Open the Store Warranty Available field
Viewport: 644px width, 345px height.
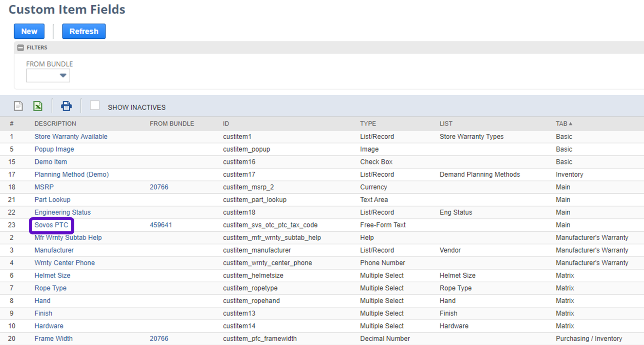coord(71,136)
